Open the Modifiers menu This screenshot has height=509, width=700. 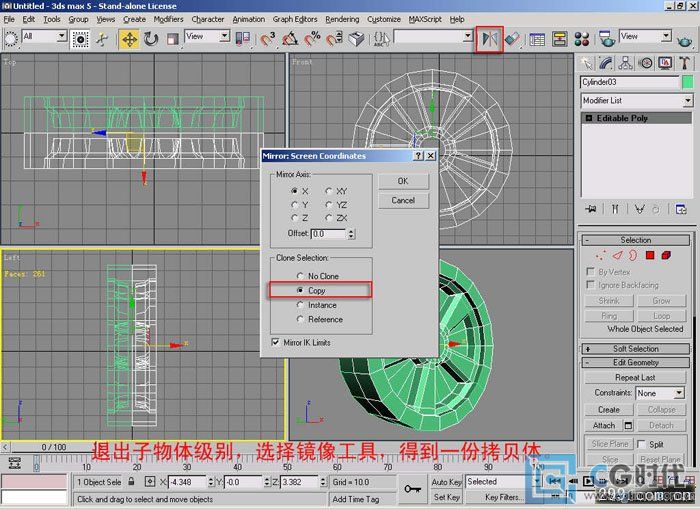pos(168,19)
